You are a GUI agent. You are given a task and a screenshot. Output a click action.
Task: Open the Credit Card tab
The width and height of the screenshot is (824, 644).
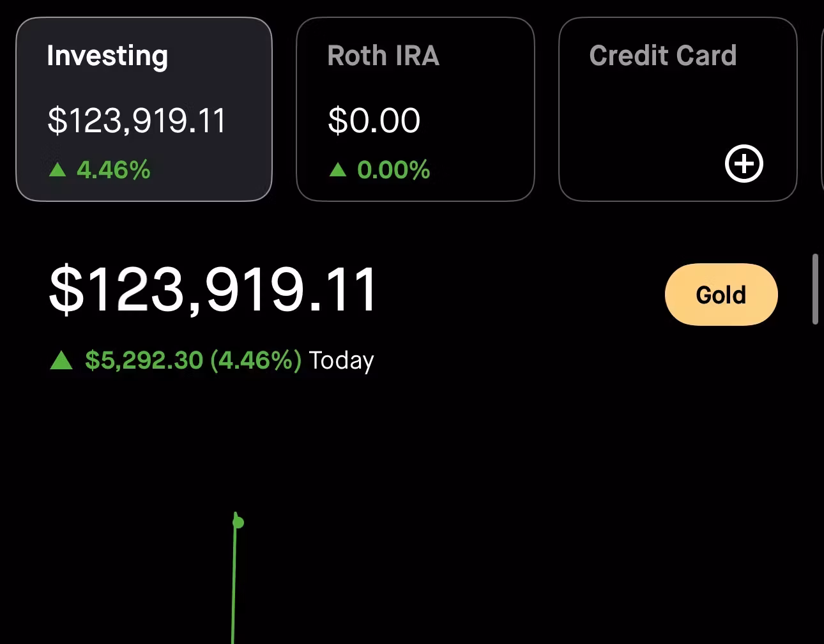click(x=678, y=109)
